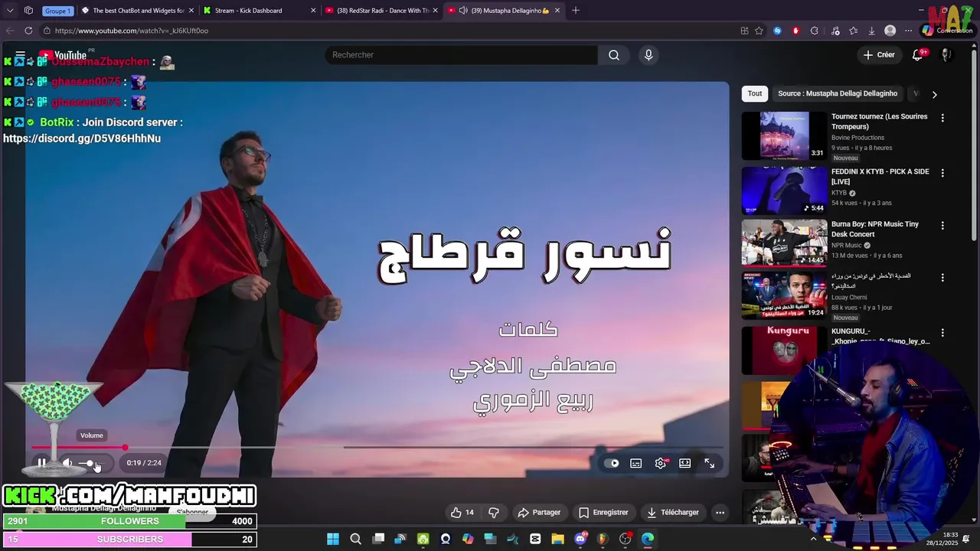Open the YouTube account avatar menu
Image resolution: width=980 pixels, height=551 pixels.
tap(946, 55)
